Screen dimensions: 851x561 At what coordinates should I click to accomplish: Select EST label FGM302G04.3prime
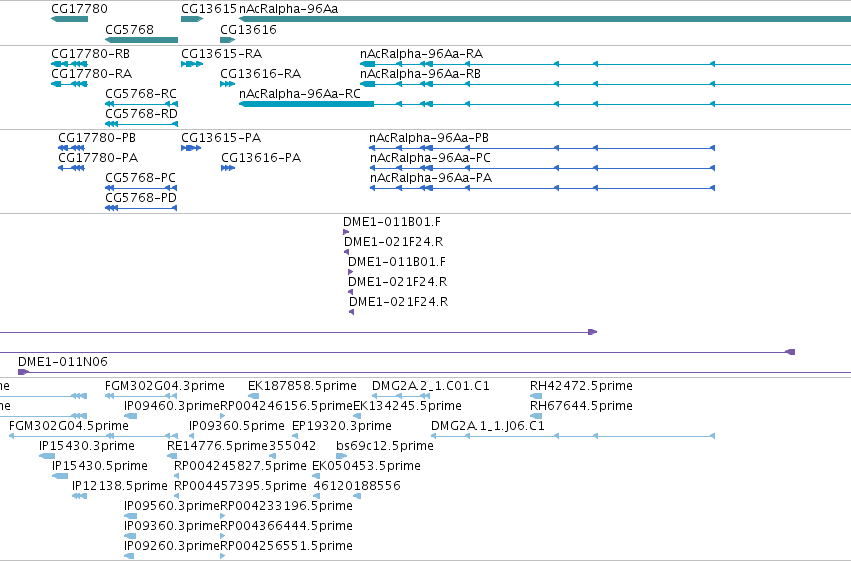pyautogui.click(x=164, y=386)
